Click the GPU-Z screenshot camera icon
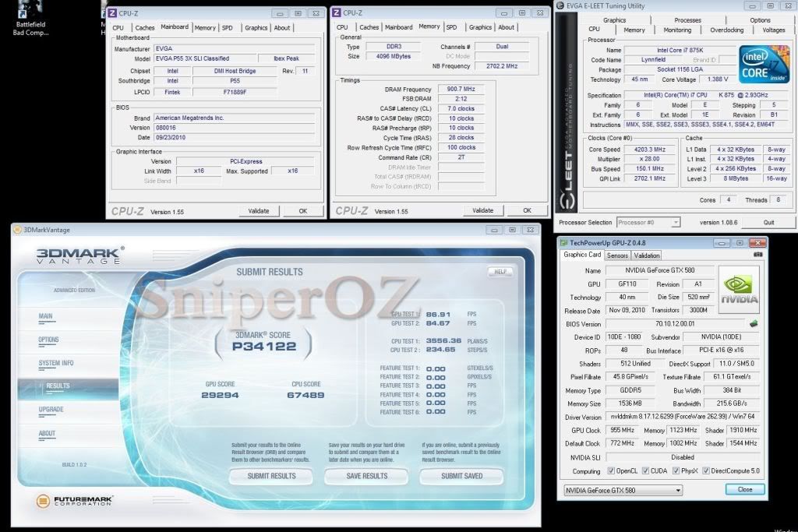798x532 pixels. [x=757, y=255]
